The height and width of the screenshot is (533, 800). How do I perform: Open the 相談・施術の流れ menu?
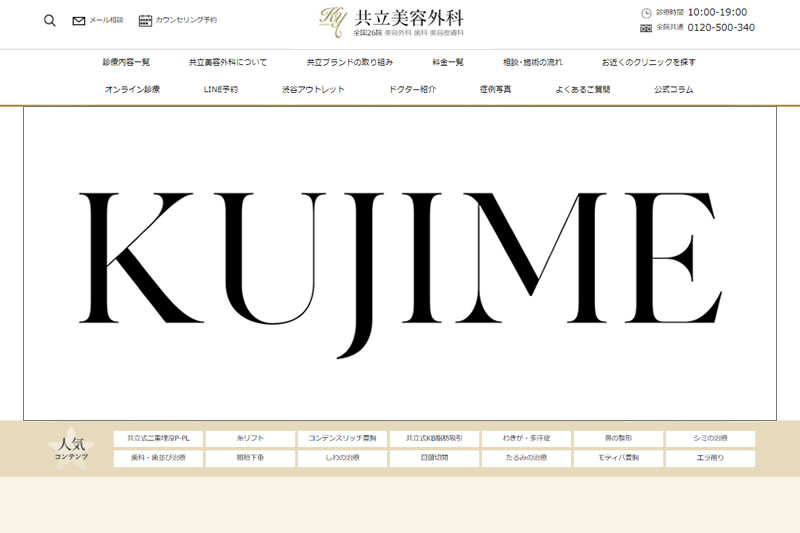pyautogui.click(x=533, y=62)
